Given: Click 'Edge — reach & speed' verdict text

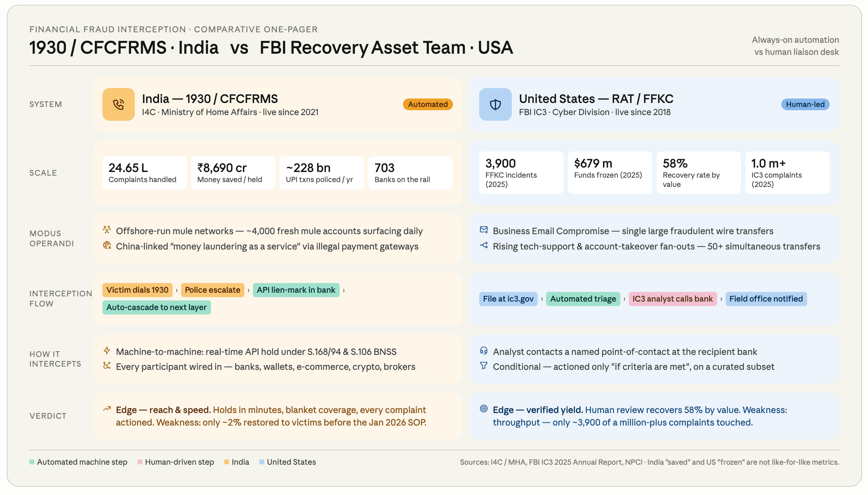Looking at the screenshot, I should pyautogui.click(x=163, y=410).
